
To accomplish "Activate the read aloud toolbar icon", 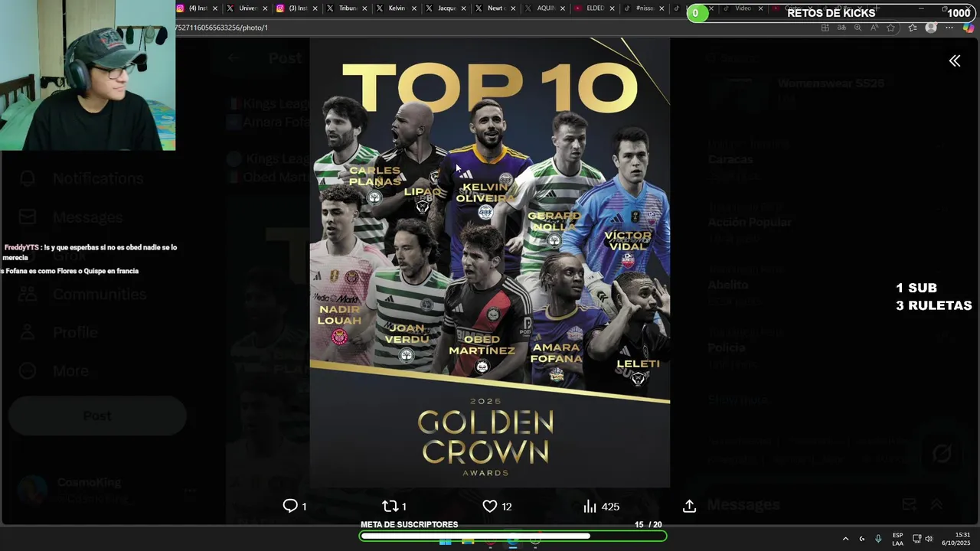I will 874,28.
